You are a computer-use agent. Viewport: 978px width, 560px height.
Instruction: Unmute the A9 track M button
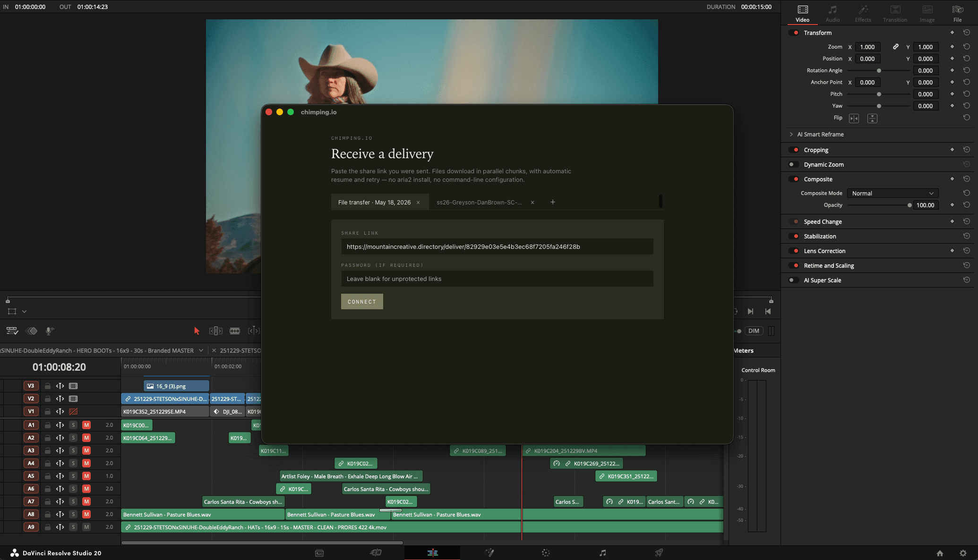click(x=86, y=527)
